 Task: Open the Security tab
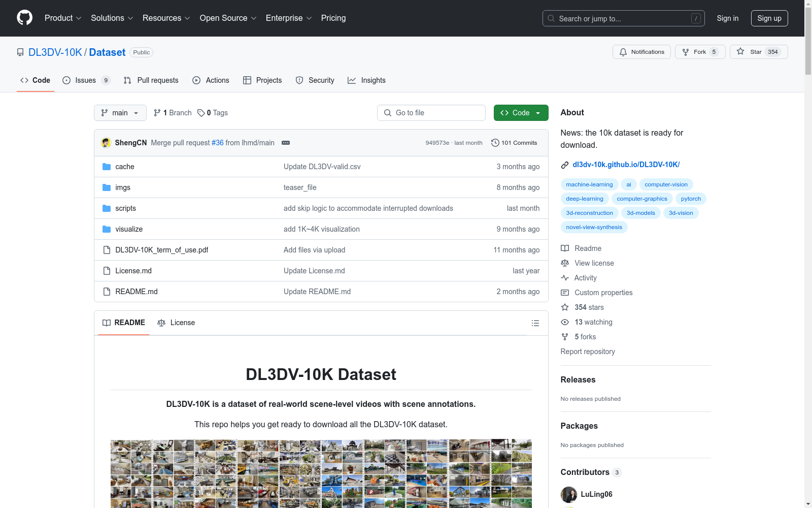pos(315,80)
